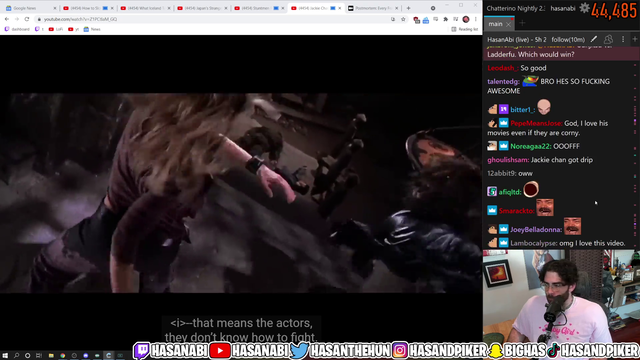Click username 'PepeMeansJose' in chat
640x360 pixels.
536,123
